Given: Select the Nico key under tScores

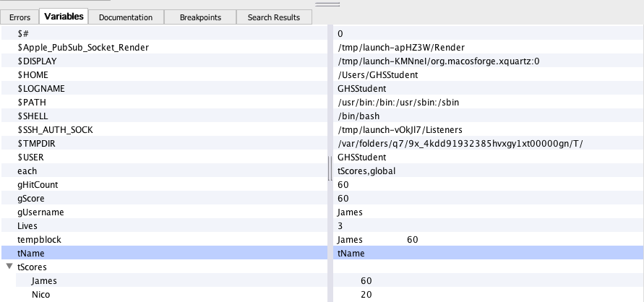Looking at the screenshot, I should point(41,294).
